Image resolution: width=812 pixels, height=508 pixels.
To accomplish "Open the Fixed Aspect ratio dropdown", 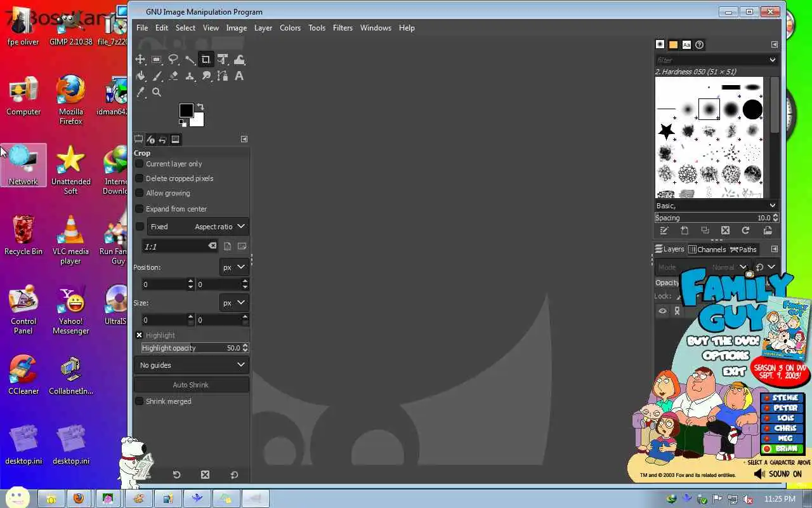I will tap(198, 227).
